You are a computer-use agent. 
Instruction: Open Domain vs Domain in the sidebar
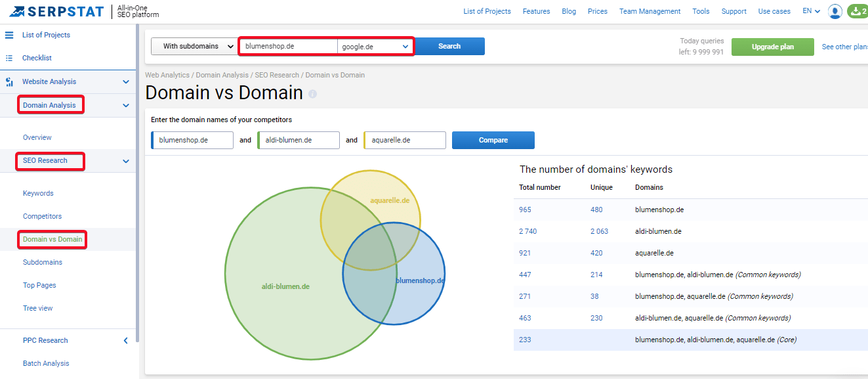[x=52, y=239]
